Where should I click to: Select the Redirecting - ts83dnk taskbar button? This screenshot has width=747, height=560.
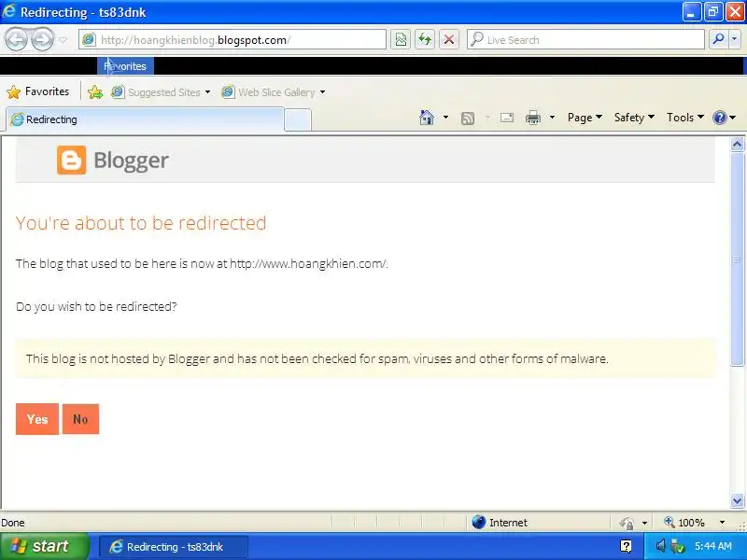click(174, 547)
